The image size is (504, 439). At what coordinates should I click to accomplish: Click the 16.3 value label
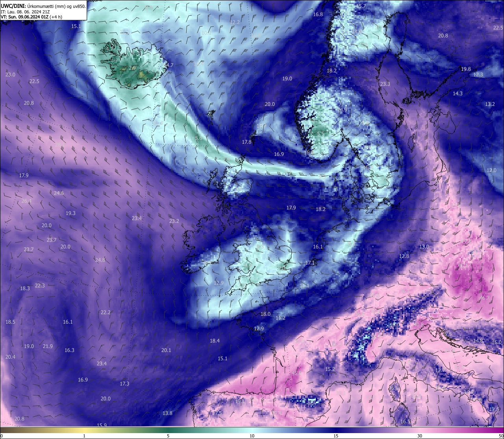[x=69, y=350]
